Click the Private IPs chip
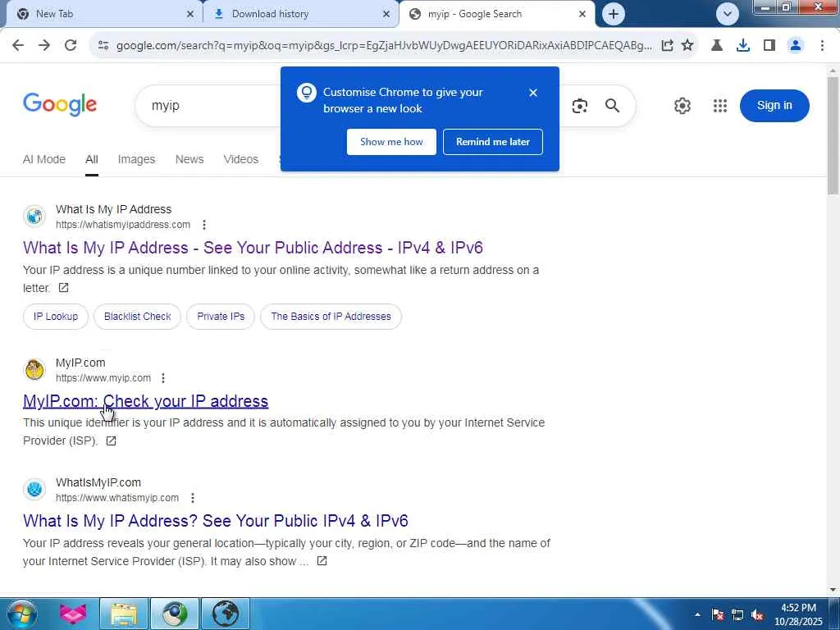The height and width of the screenshot is (630, 840). click(x=221, y=317)
